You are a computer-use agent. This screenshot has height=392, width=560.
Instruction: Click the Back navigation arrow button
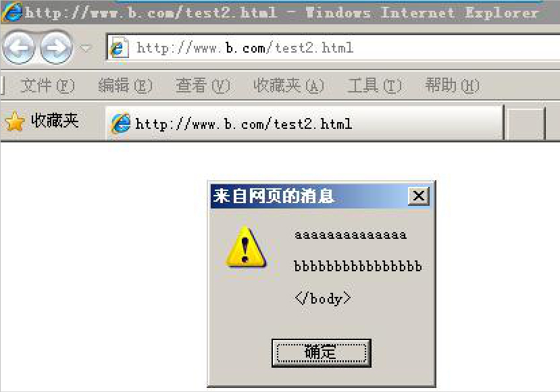pyautogui.click(x=18, y=47)
